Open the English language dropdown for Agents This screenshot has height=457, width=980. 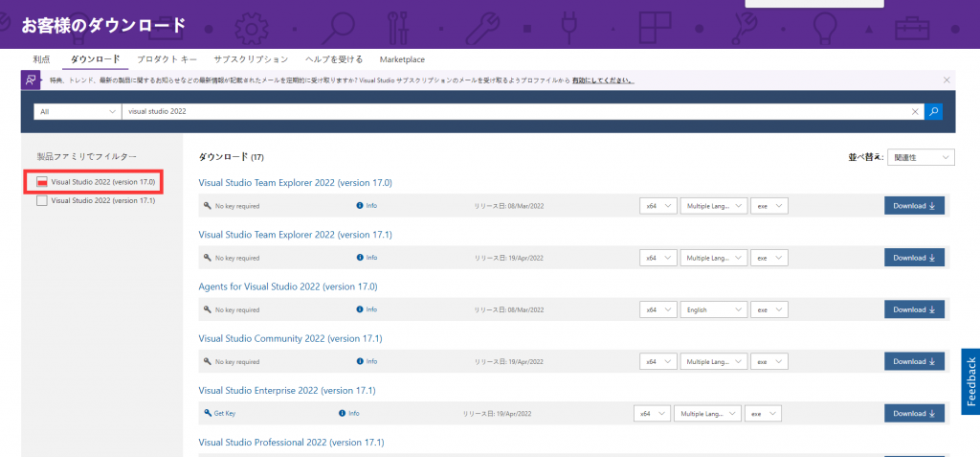(713, 309)
